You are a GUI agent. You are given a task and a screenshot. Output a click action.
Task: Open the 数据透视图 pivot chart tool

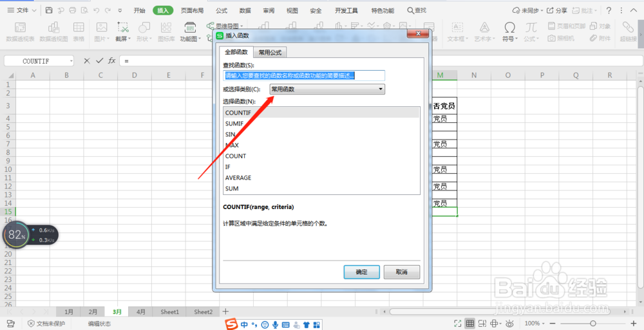(54, 32)
